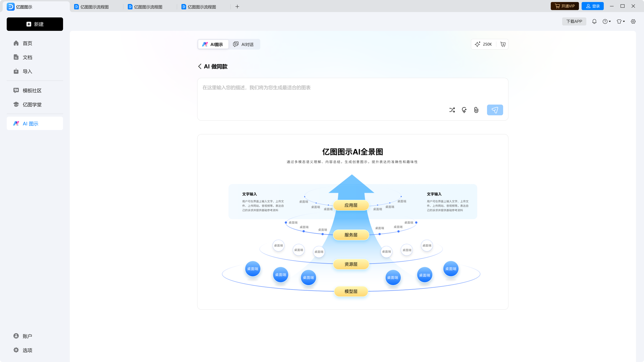Click the paperclip attachment icon

coord(476,110)
